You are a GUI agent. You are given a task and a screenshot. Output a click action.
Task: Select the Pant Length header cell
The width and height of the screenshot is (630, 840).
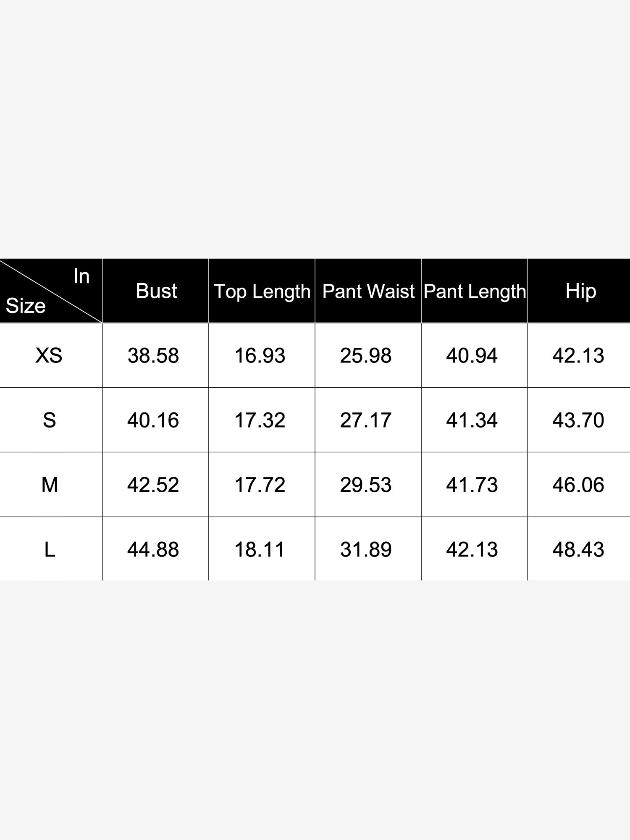pos(475,291)
